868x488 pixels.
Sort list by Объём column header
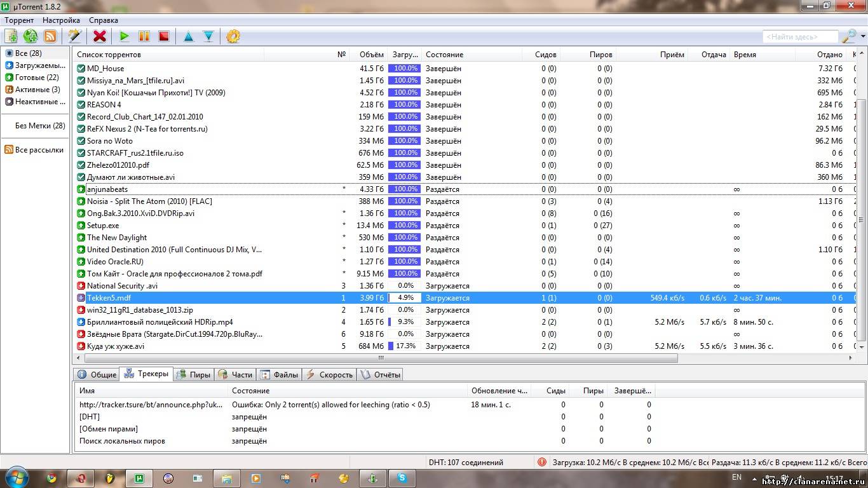[371, 55]
